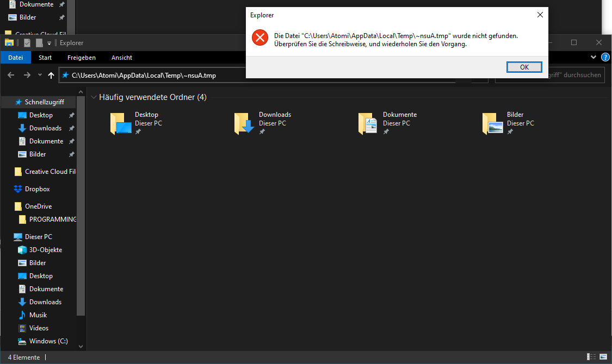Select Schnellzugriff in the navigation pane

(x=39, y=102)
